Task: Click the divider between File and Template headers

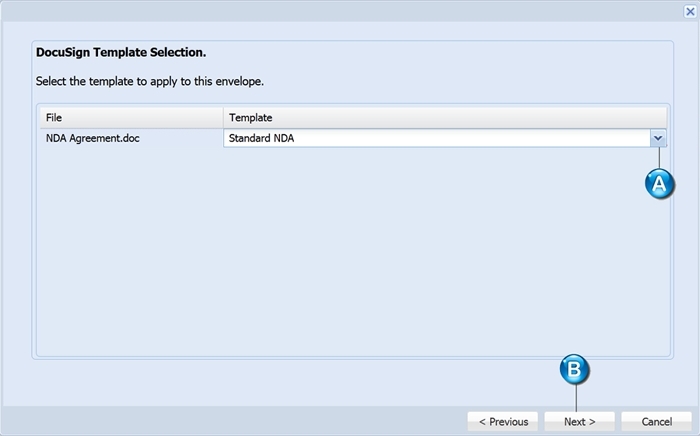Action: pos(223,118)
